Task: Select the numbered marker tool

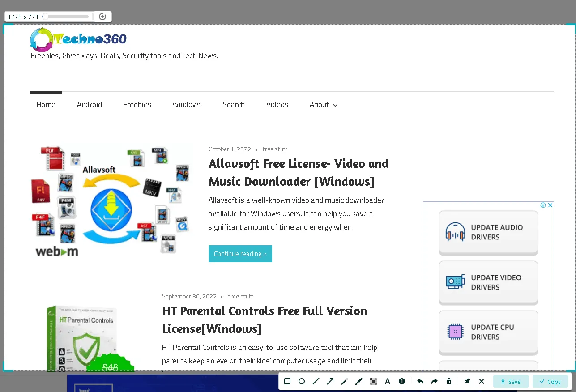Action: click(402, 381)
